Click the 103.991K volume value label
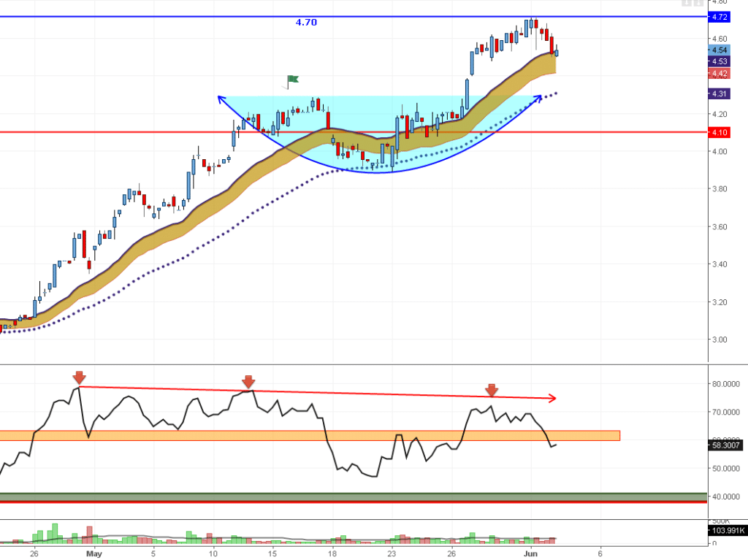748x560 pixels. [x=727, y=530]
